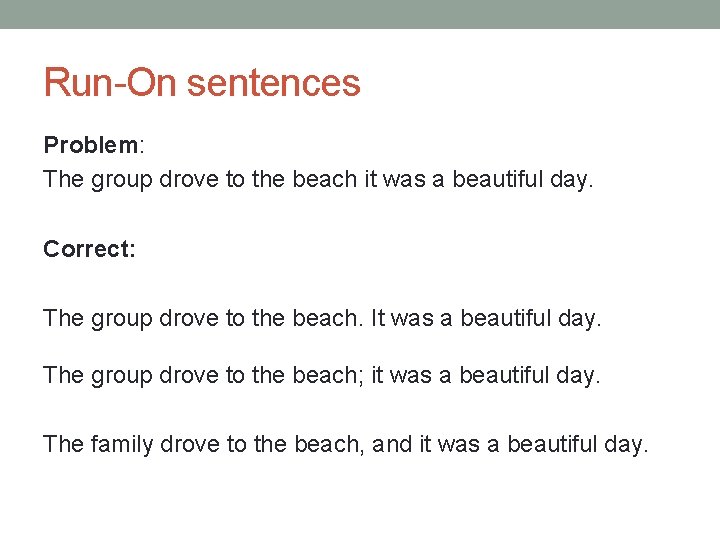Click the "Run-On sentences" slide title
This screenshot has height=540, width=720.
tap(202, 82)
